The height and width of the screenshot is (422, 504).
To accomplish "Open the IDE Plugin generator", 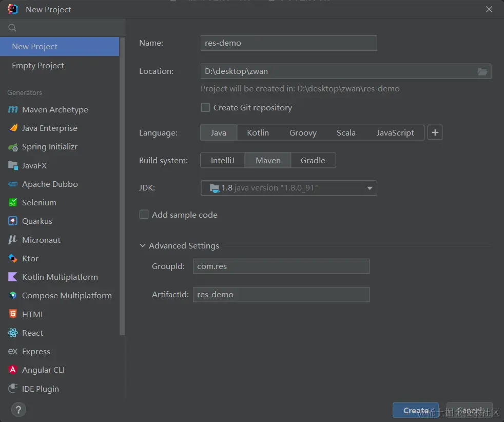I will pyautogui.click(x=60, y=389).
